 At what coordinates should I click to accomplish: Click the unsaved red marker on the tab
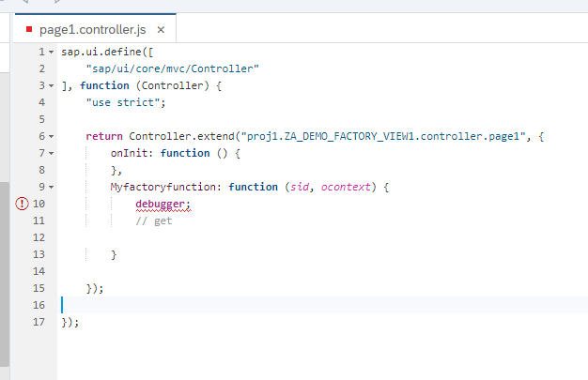[29, 29]
